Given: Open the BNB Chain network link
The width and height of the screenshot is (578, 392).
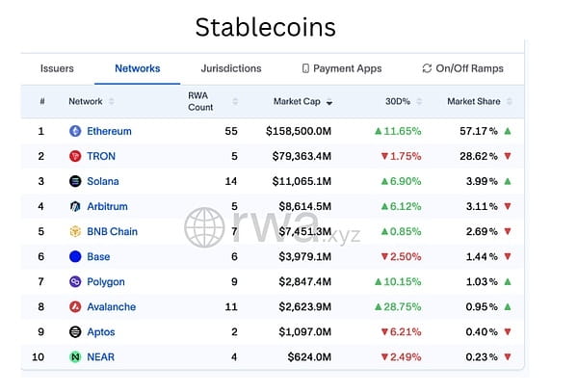Looking at the screenshot, I should 112,231.
